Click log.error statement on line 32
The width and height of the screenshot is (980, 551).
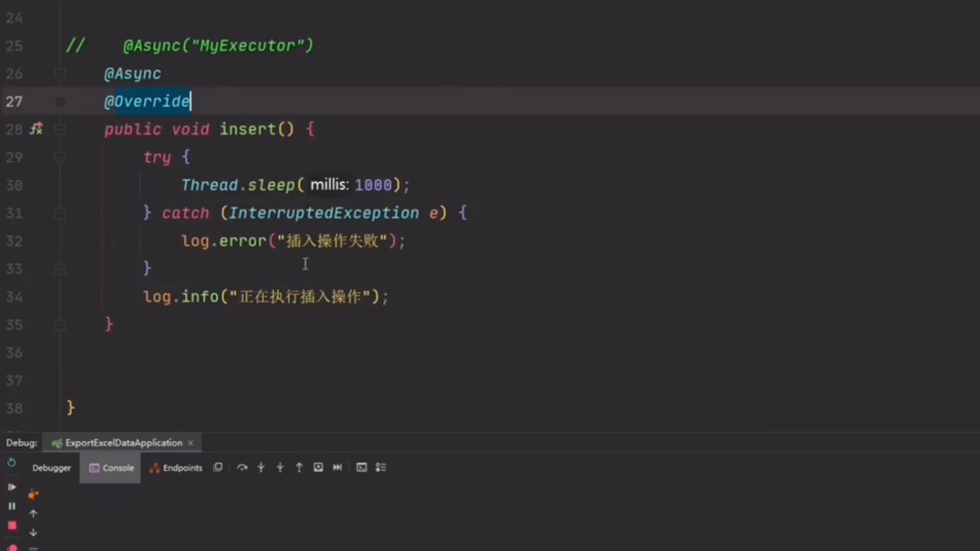tap(293, 241)
